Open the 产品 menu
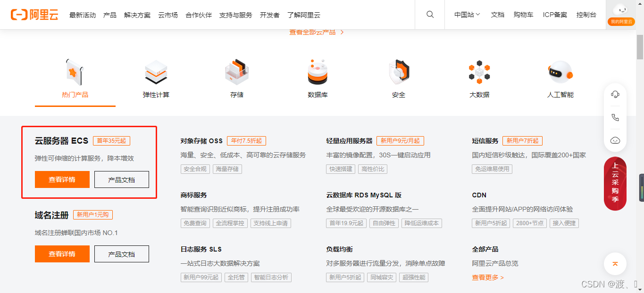The width and height of the screenshot is (644, 293). tap(110, 15)
